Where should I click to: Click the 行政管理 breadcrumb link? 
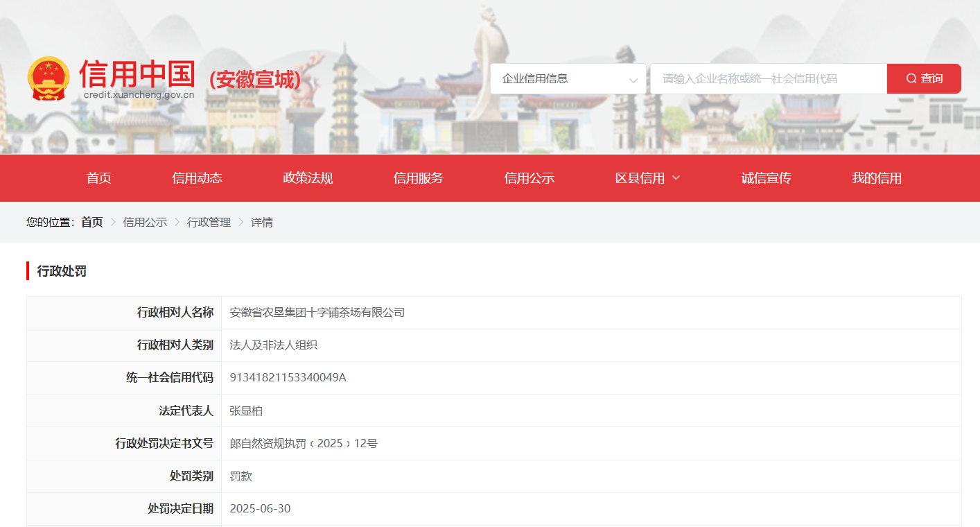click(209, 222)
